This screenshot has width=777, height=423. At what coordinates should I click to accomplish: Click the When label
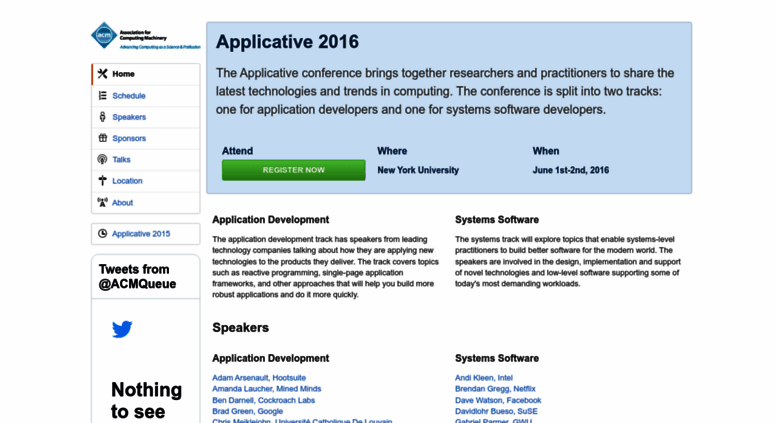(x=546, y=151)
